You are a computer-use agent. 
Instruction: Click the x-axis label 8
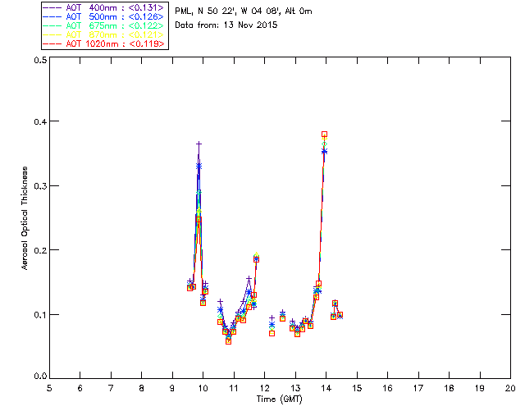pos(142,388)
